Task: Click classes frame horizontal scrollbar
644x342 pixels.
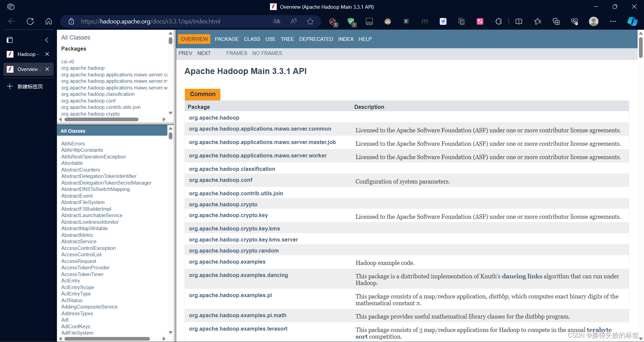Action: point(107,339)
